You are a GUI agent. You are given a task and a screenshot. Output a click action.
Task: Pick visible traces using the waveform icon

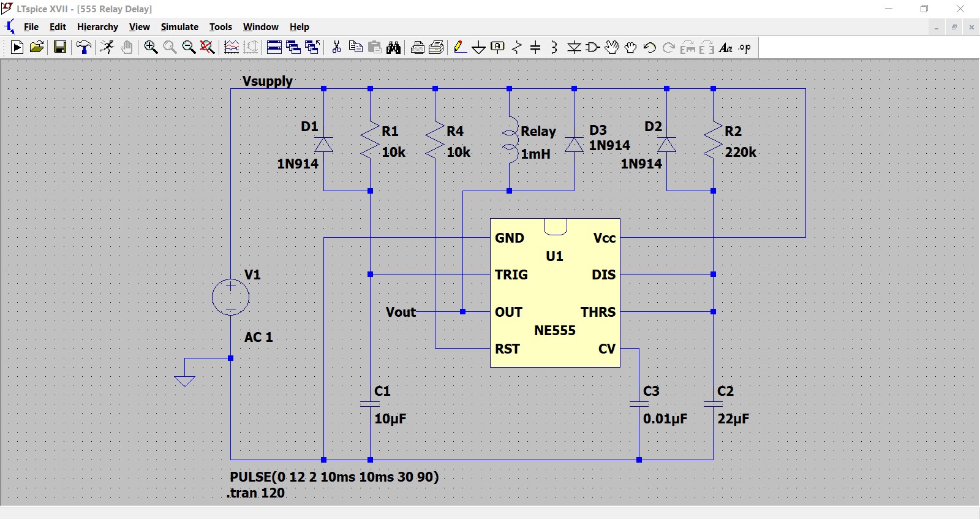tap(232, 47)
